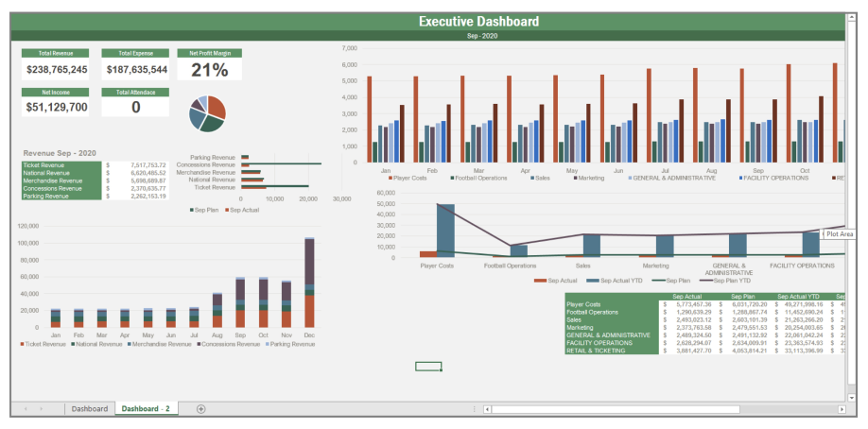Viewport: 868px width, 429px height.
Task: Click the horizontal scrollbar left arrow
Action: 487,409
